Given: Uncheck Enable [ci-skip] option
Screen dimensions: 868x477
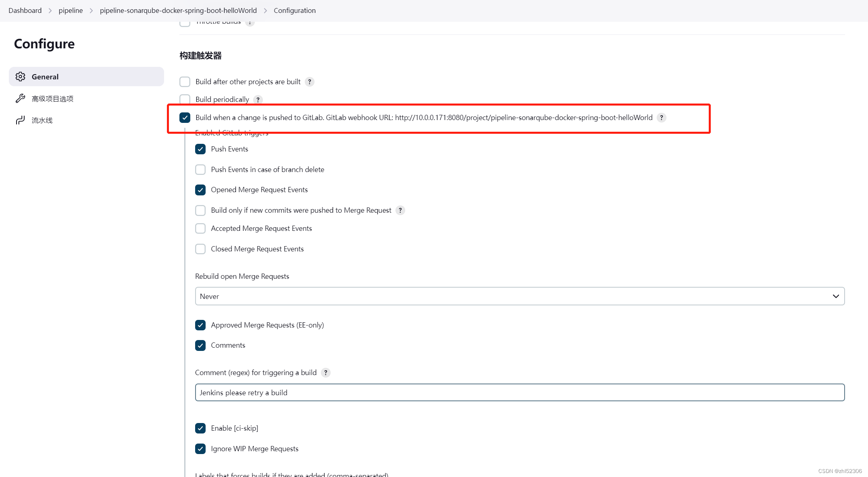Looking at the screenshot, I should pos(200,428).
